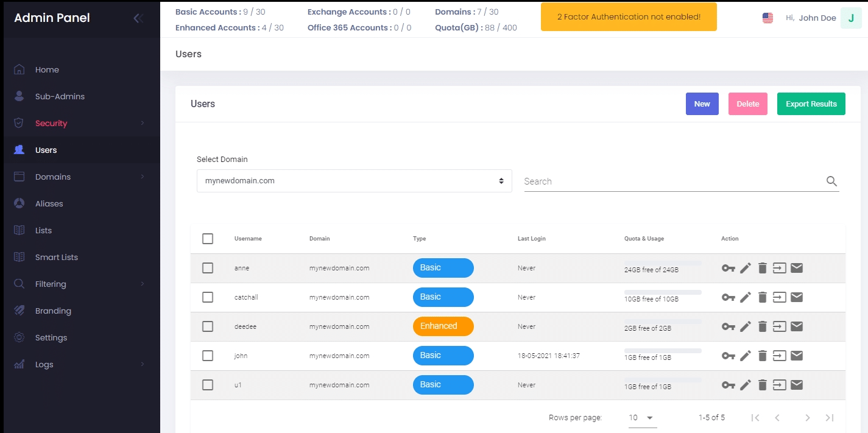Image resolution: width=868 pixels, height=433 pixels.
Task: Click the login-as arrow icon for john
Action: coord(779,356)
